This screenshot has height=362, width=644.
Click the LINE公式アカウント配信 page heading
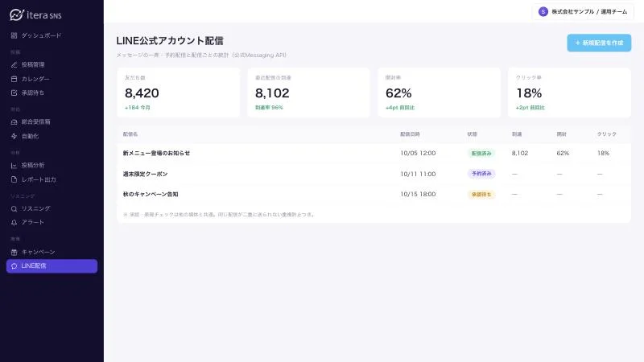pos(170,41)
